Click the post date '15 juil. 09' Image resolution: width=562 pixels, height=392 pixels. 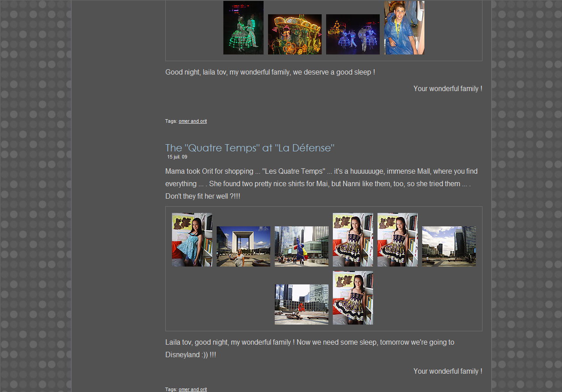[x=177, y=157]
